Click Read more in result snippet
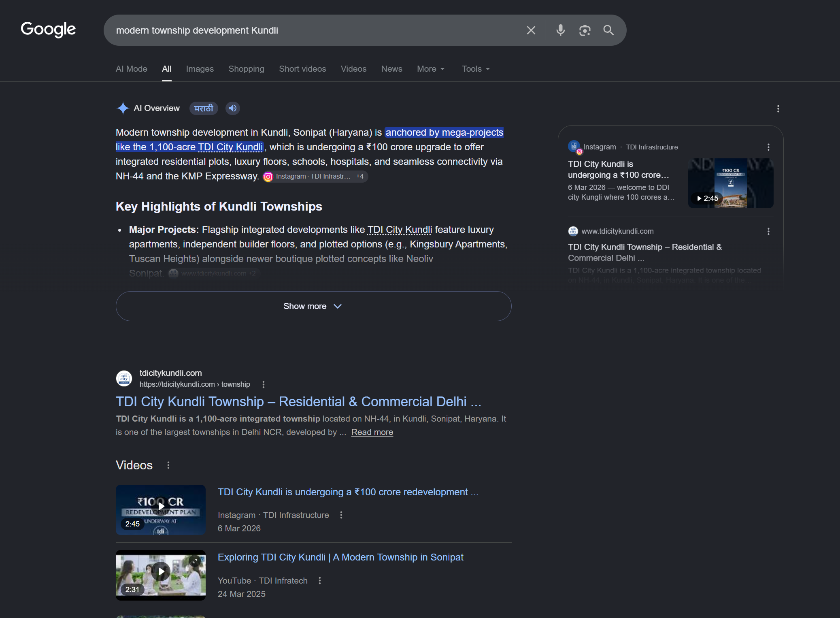The image size is (840, 618). 372,432
